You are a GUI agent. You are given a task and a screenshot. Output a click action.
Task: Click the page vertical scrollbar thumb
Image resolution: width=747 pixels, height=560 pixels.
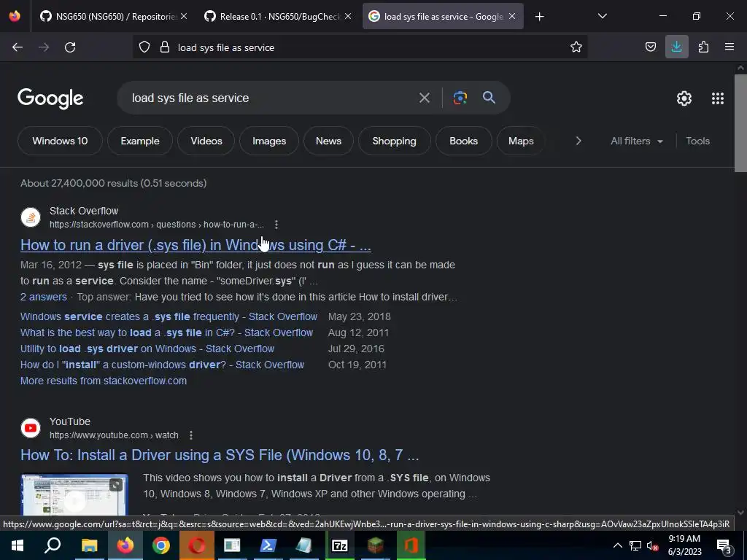tap(740, 122)
